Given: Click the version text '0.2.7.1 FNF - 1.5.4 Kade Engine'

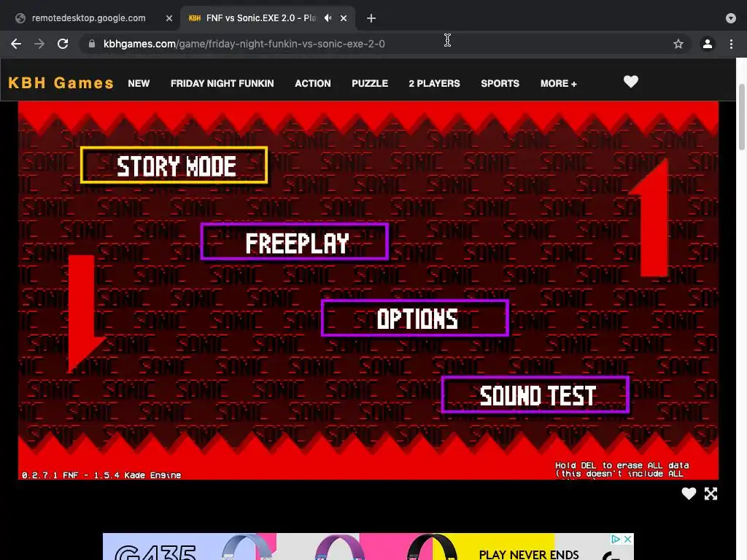Looking at the screenshot, I should (x=101, y=475).
